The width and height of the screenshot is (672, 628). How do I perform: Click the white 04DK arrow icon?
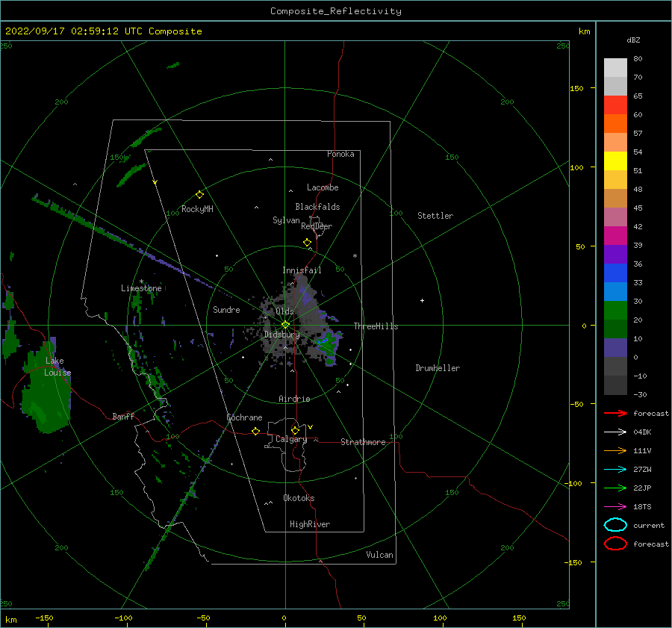click(x=615, y=432)
